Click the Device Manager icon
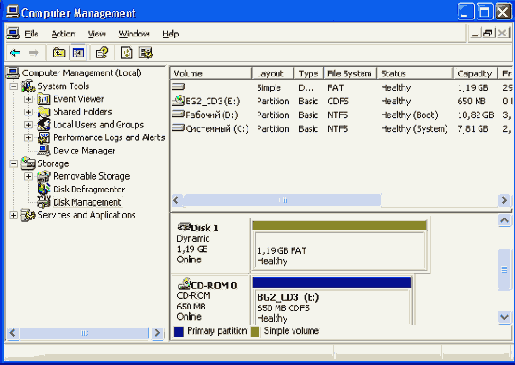515x365 pixels. click(x=44, y=150)
